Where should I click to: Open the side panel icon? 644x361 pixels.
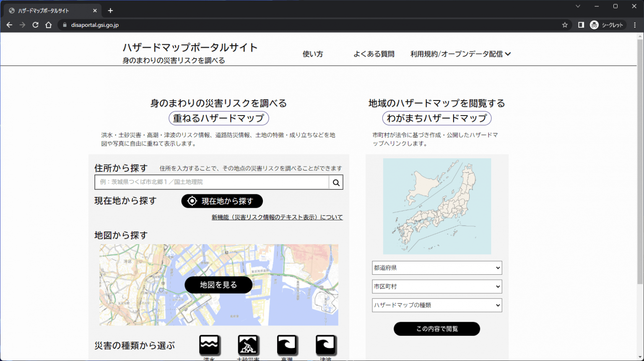(581, 25)
